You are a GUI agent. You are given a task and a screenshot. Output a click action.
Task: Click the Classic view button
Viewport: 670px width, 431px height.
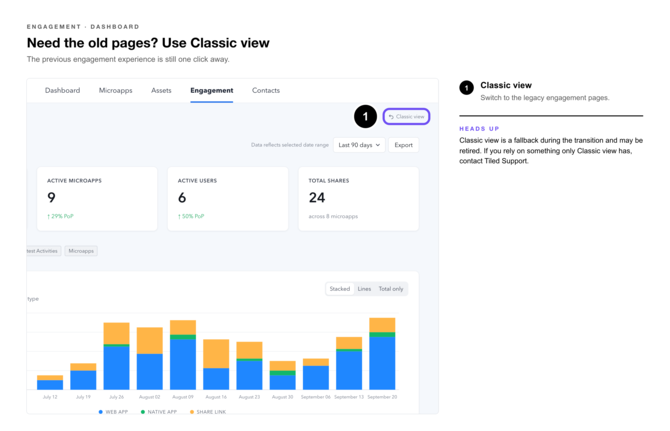point(406,117)
